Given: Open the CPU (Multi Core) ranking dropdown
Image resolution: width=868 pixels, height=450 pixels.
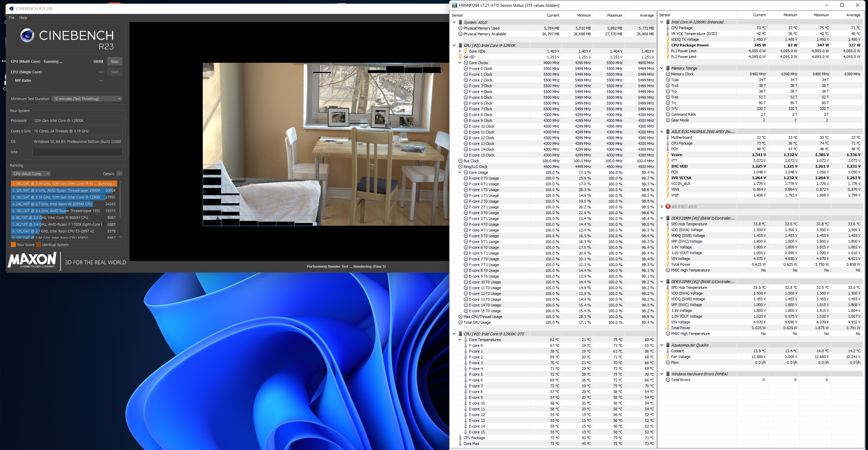Looking at the screenshot, I should pyautogui.click(x=31, y=174).
